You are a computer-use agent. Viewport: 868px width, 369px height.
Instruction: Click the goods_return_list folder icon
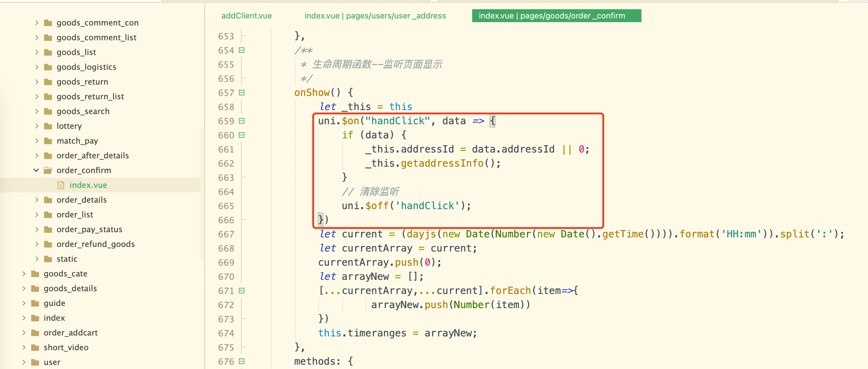[48, 97]
